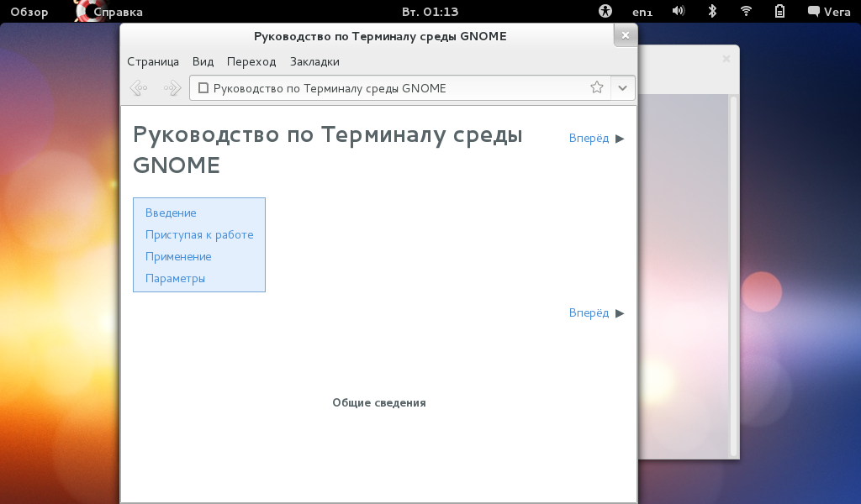Open the clock and calendar Вт. 01:13
The height and width of the screenshot is (504, 861).
(430, 12)
